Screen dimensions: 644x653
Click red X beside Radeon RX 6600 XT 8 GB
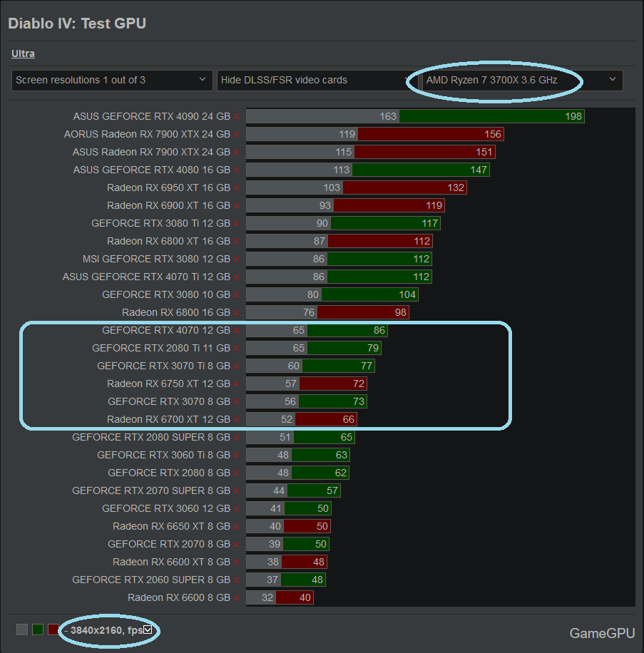tap(237, 562)
